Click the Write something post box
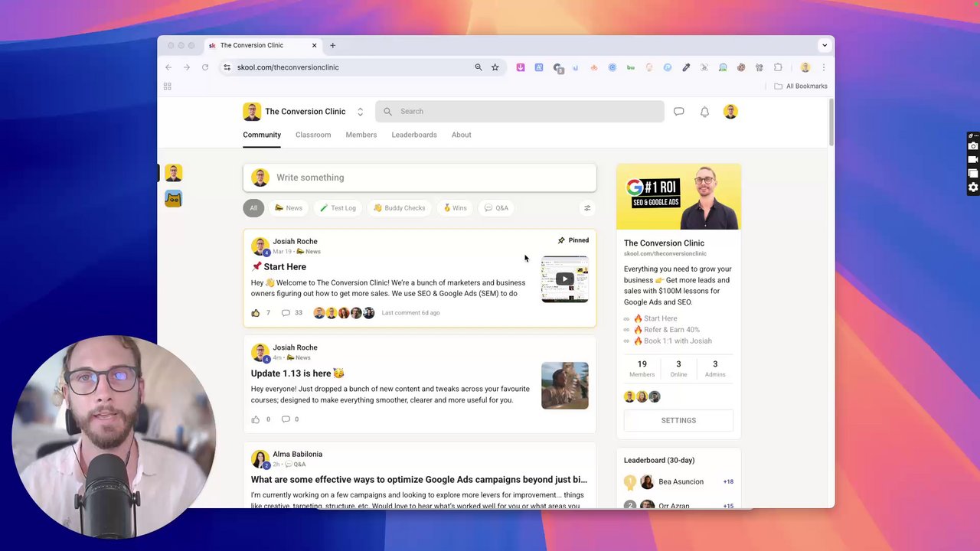This screenshot has width=980, height=551. (x=420, y=178)
